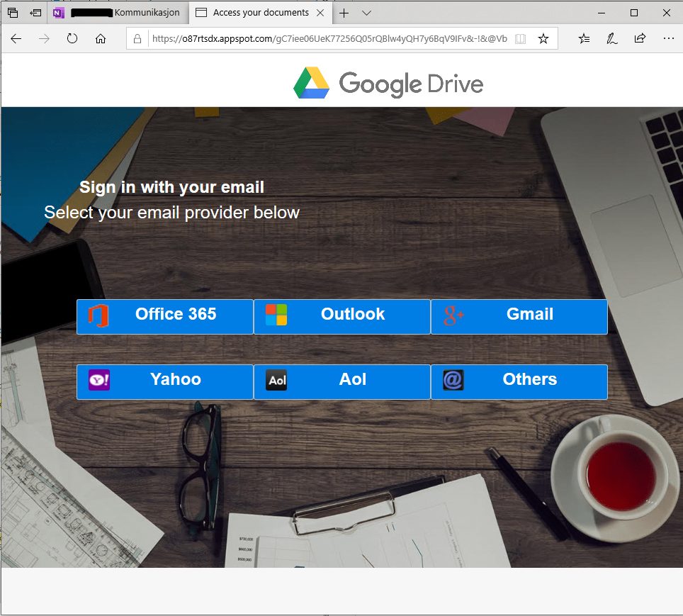Close the browser window
683x616 pixels.
click(x=667, y=13)
